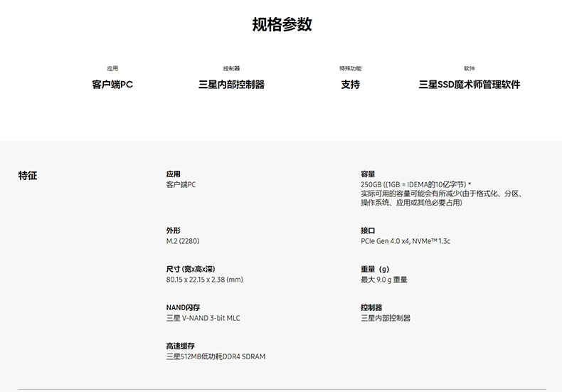
Task: Select the small 应用 label in the summary row
Action: 112,68
